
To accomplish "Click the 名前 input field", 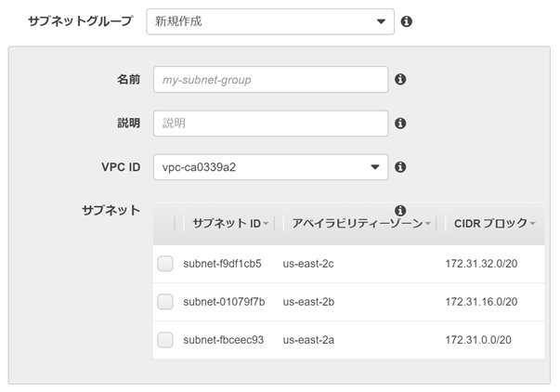I will [x=270, y=80].
